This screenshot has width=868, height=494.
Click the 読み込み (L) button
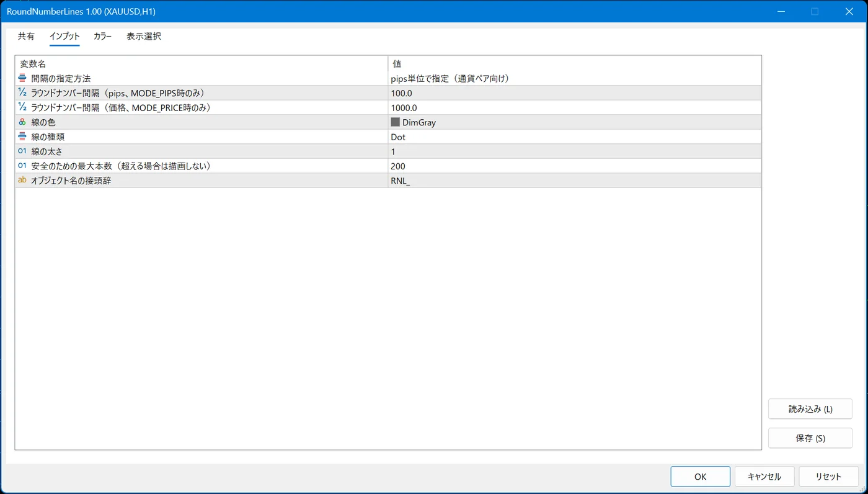810,409
